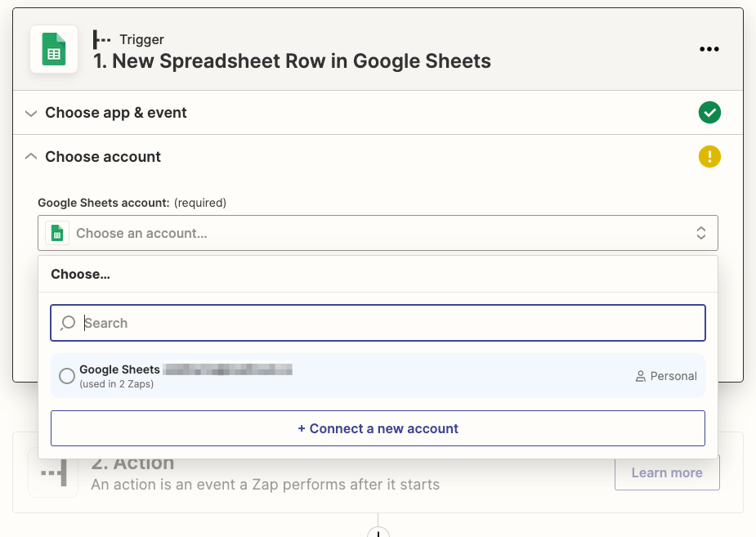Click the trigger step glyph beside Trigger label

(101, 39)
